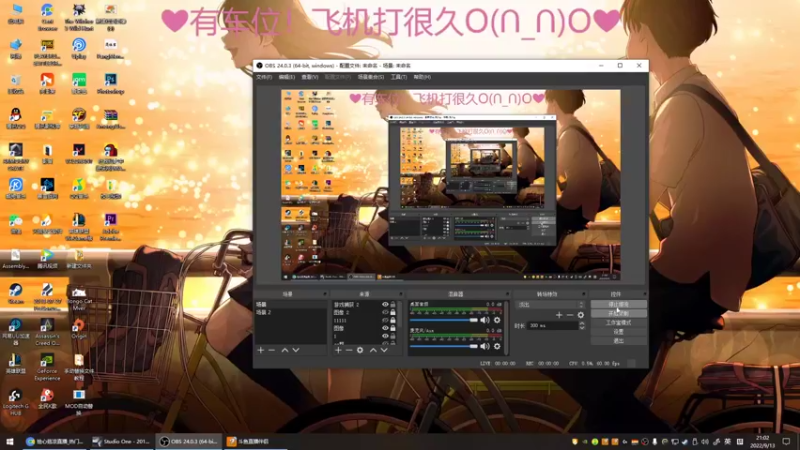
Task: Open the Steam desktop shortcut
Action: pos(16,294)
